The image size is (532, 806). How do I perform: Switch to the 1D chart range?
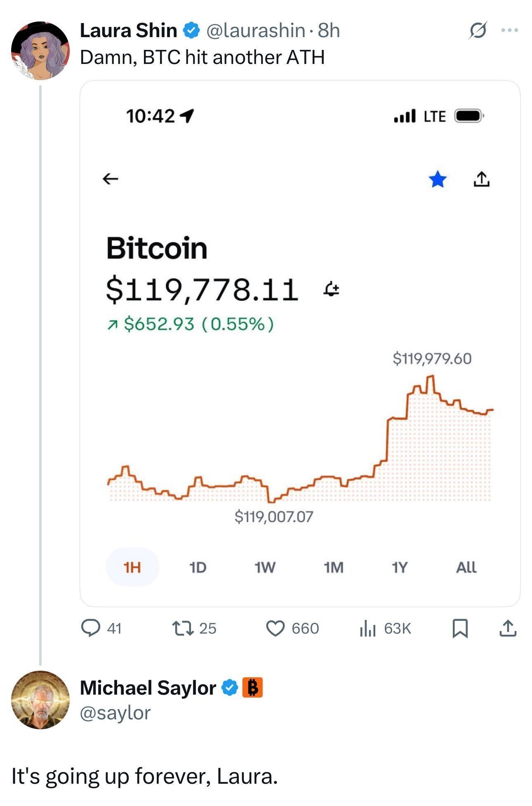pyautogui.click(x=198, y=567)
